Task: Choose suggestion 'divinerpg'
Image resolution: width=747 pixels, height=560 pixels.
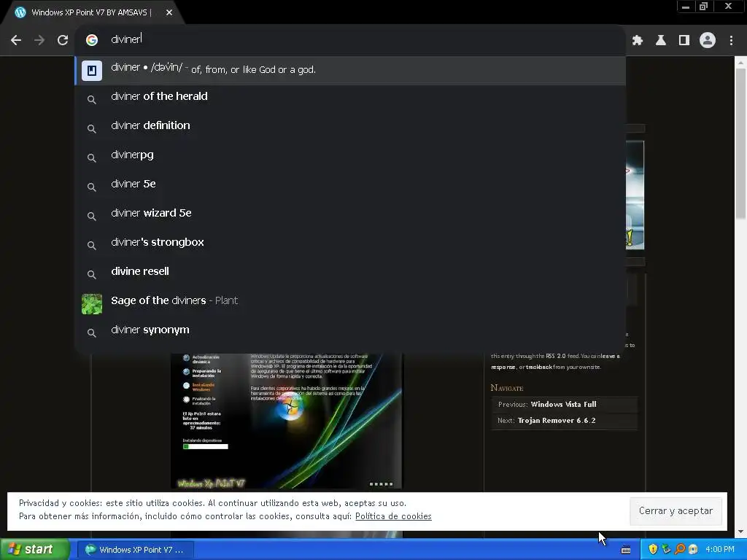Action: click(x=350, y=155)
